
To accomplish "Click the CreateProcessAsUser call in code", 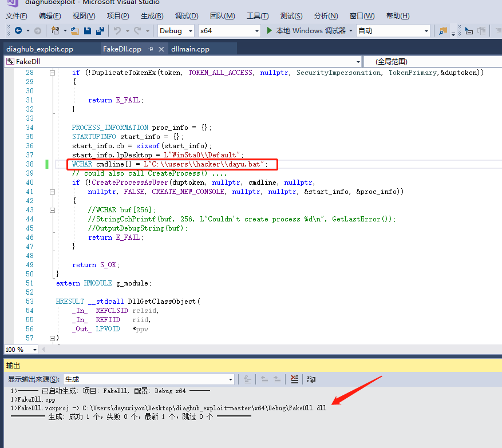I will point(130,183).
